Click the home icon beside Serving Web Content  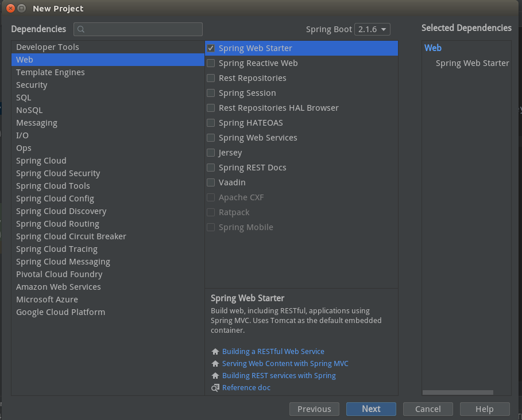click(x=215, y=363)
